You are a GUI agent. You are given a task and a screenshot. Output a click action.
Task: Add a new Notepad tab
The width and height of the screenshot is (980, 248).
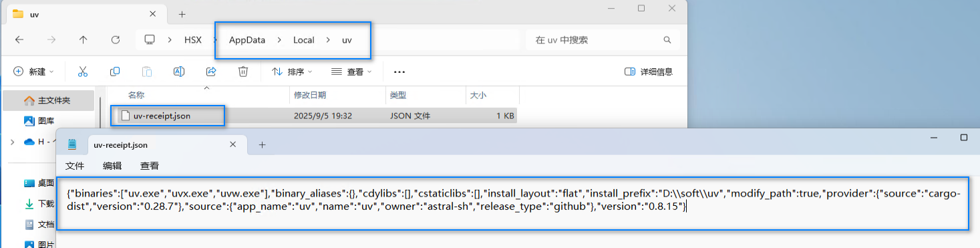coord(262,144)
